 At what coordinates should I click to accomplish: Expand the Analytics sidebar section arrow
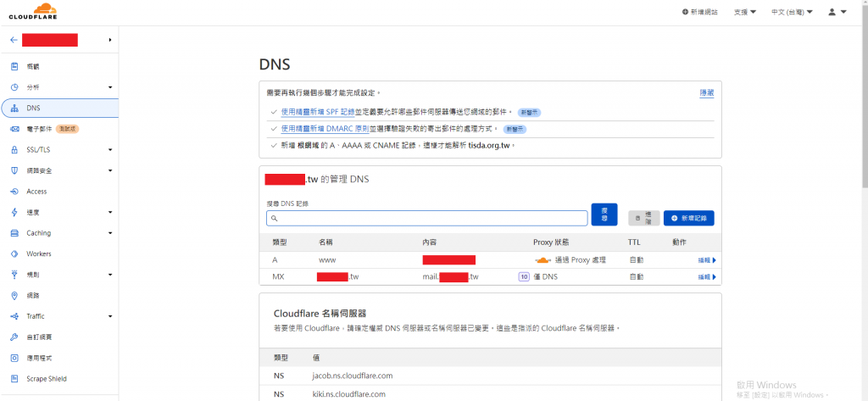[110, 87]
